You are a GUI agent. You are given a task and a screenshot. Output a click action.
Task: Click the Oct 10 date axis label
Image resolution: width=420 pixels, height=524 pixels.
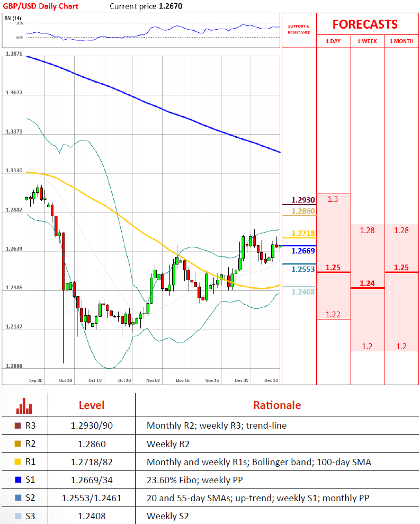[x=66, y=380]
